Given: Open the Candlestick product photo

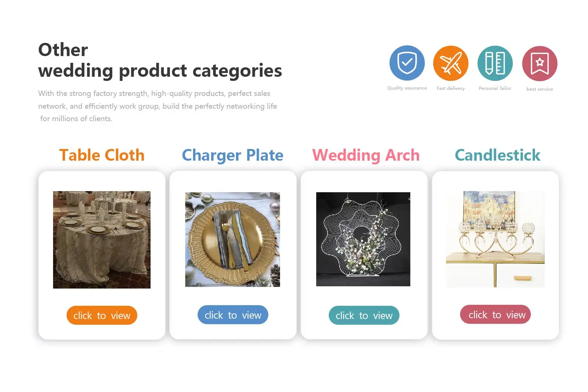Looking at the screenshot, I should (x=495, y=239).
